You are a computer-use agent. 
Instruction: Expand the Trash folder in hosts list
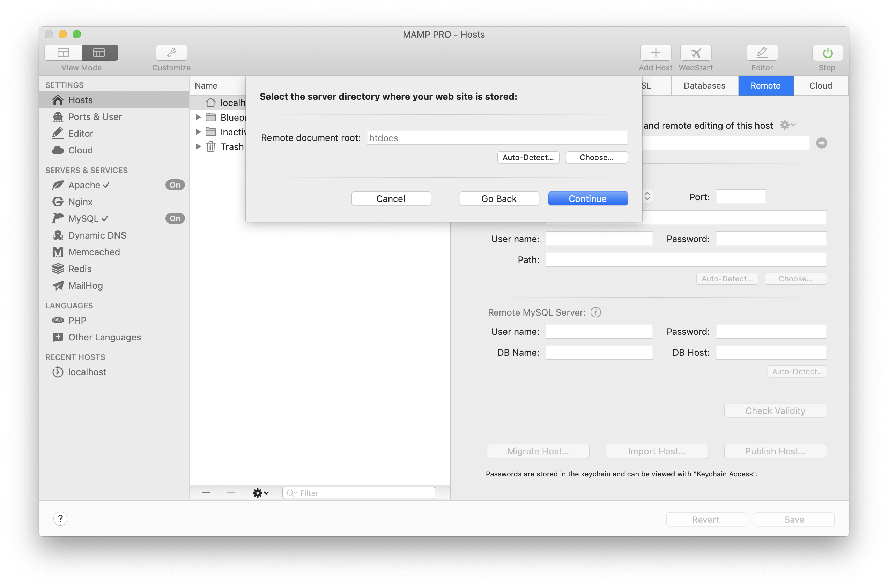(199, 146)
